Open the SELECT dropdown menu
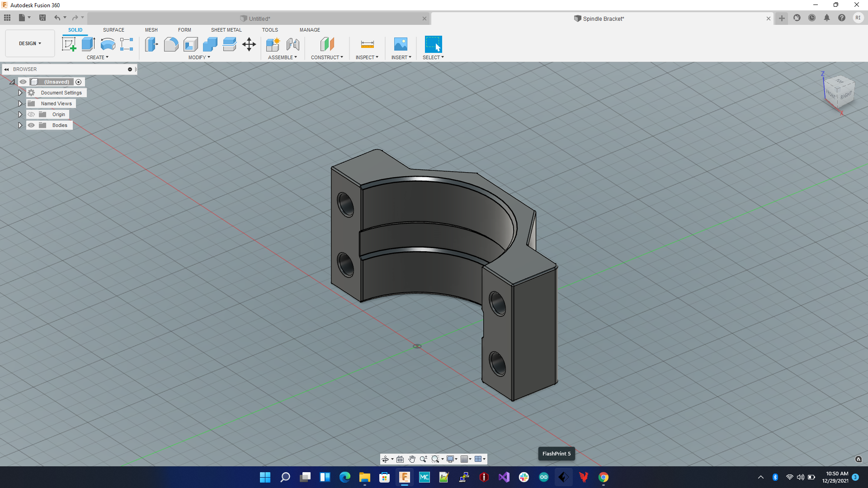Viewport: 868px width, 488px height. pyautogui.click(x=433, y=57)
